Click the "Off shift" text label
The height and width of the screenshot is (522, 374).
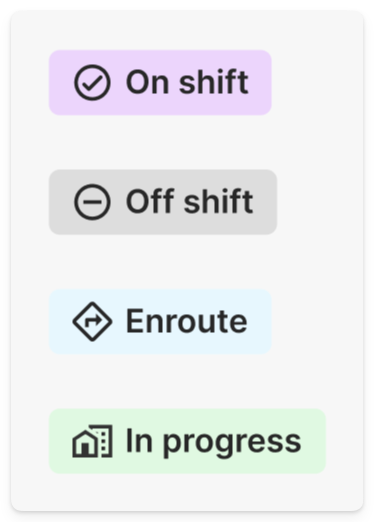point(190,202)
